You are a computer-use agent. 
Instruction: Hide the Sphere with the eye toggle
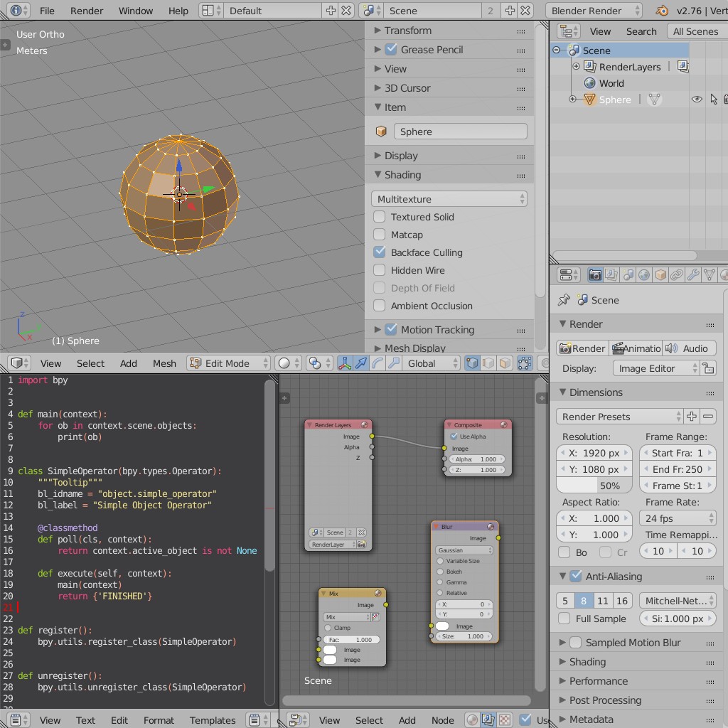coord(697,100)
